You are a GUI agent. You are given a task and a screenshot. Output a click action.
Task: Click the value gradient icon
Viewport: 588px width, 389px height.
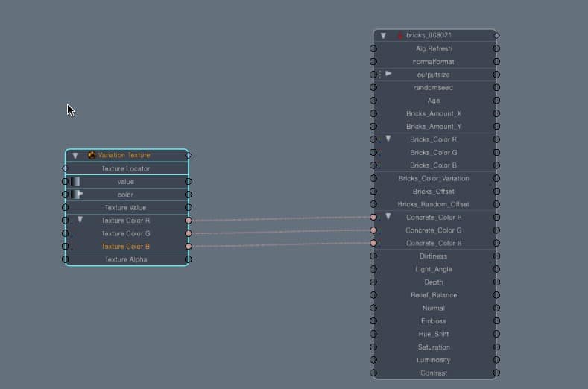click(75, 182)
